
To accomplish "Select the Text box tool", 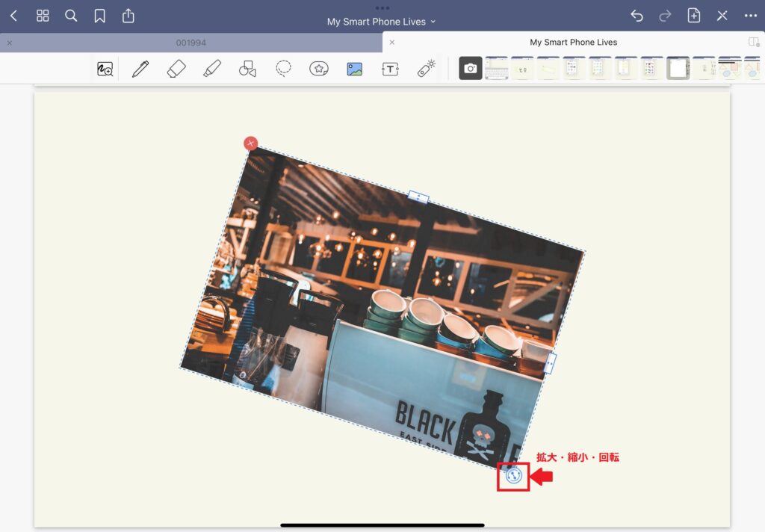I will (390, 69).
